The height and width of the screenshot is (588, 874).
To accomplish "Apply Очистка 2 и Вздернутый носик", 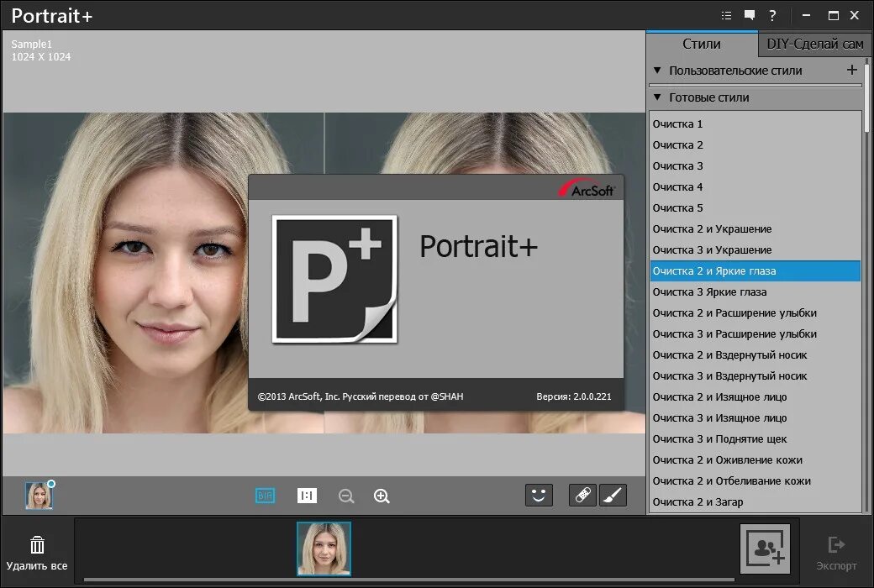I will (x=756, y=355).
